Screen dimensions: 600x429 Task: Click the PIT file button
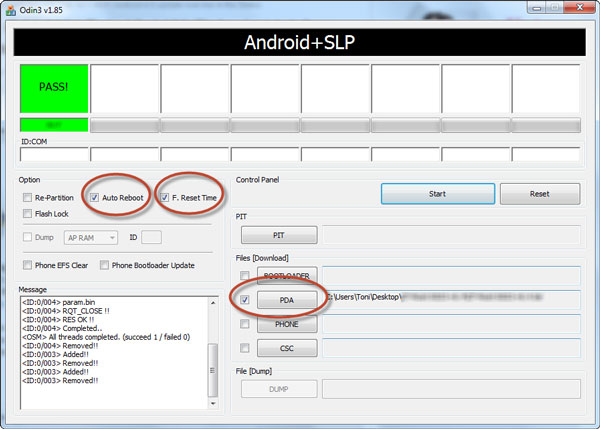[279, 235]
